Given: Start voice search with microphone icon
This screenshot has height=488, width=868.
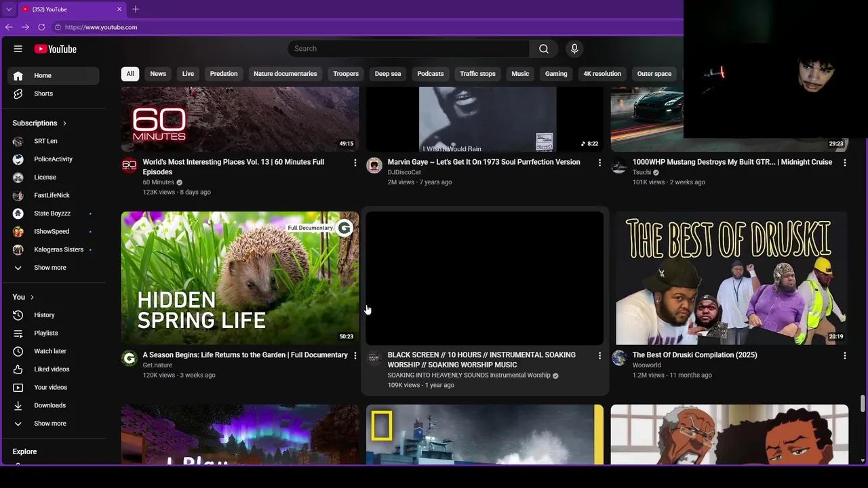Looking at the screenshot, I should coord(574,49).
